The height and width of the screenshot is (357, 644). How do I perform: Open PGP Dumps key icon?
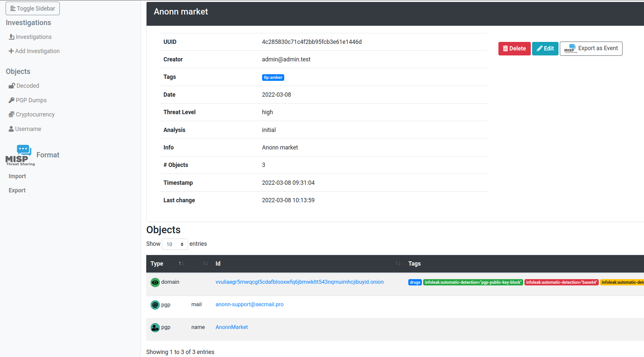click(12, 100)
